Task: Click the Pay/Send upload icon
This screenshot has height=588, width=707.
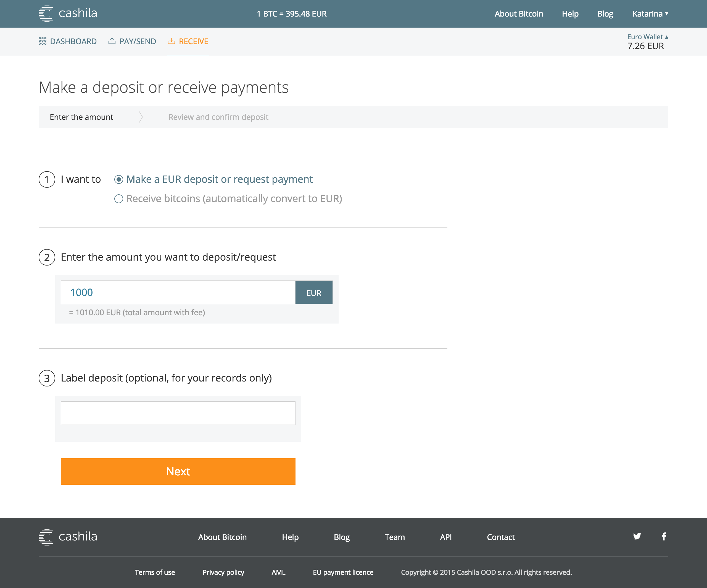Action: point(112,41)
